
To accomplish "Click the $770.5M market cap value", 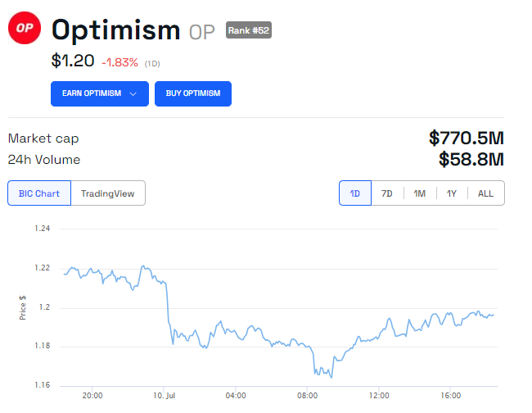I will pyautogui.click(x=466, y=138).
